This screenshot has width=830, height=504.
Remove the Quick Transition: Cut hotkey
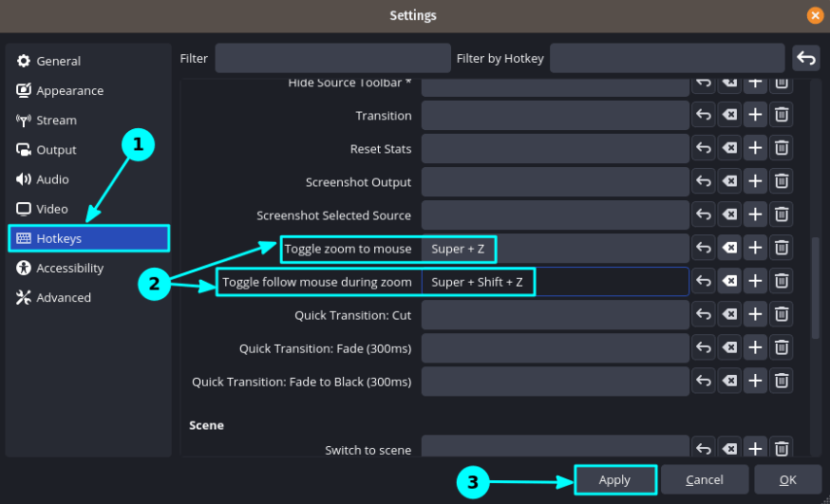point(782,315)
